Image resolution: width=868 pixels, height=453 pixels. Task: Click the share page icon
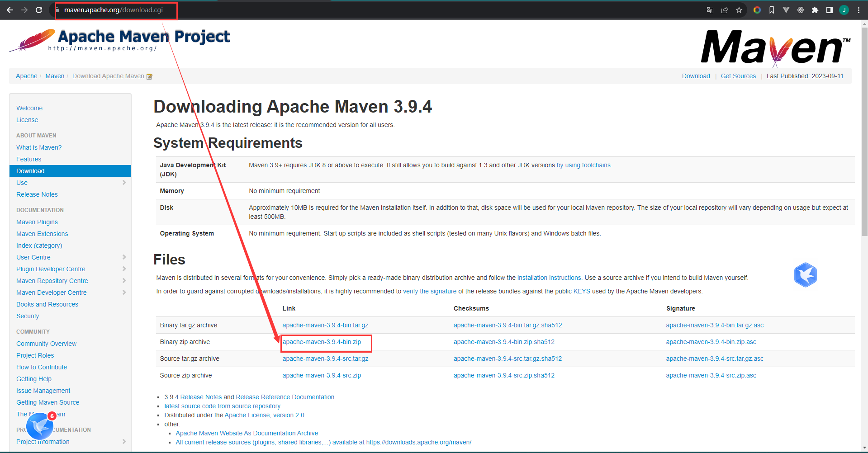click(725, 10)
